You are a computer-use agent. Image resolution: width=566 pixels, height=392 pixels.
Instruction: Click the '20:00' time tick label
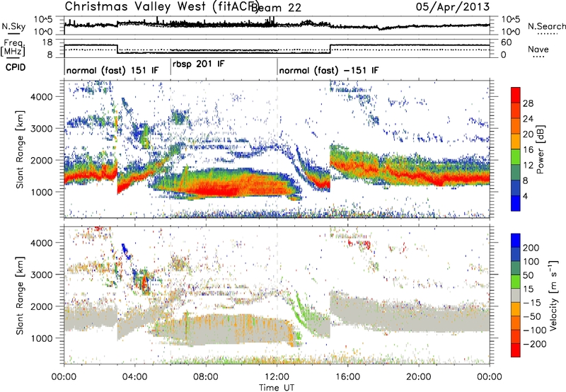[419, 377]
